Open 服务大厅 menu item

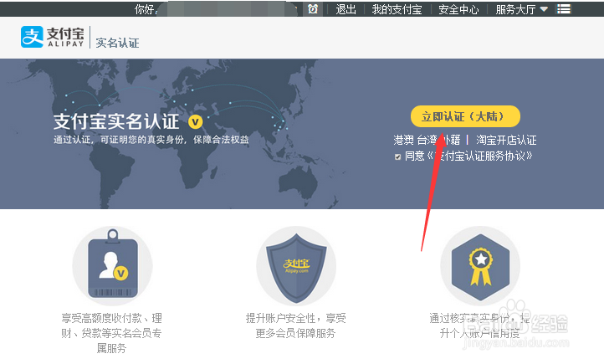515,9
